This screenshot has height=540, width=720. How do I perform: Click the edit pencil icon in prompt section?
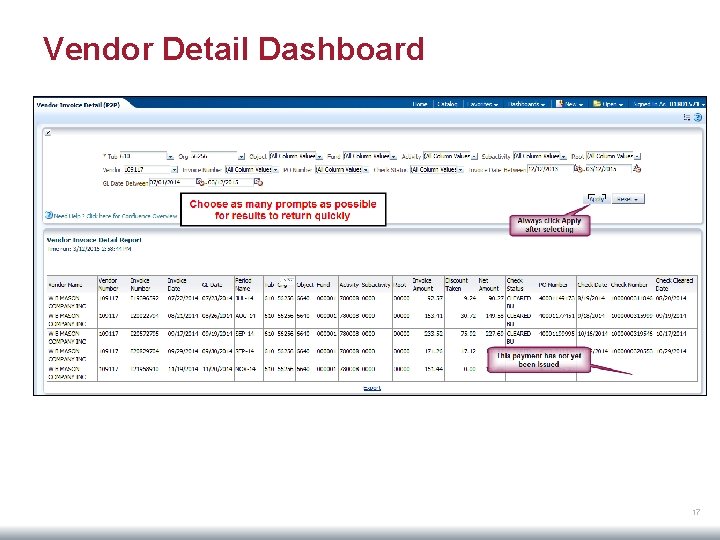48,133
